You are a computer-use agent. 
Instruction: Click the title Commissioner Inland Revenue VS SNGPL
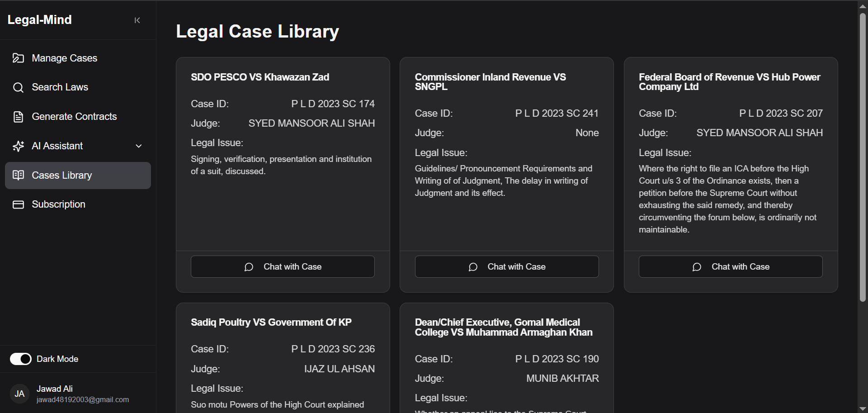click(491, 82)
